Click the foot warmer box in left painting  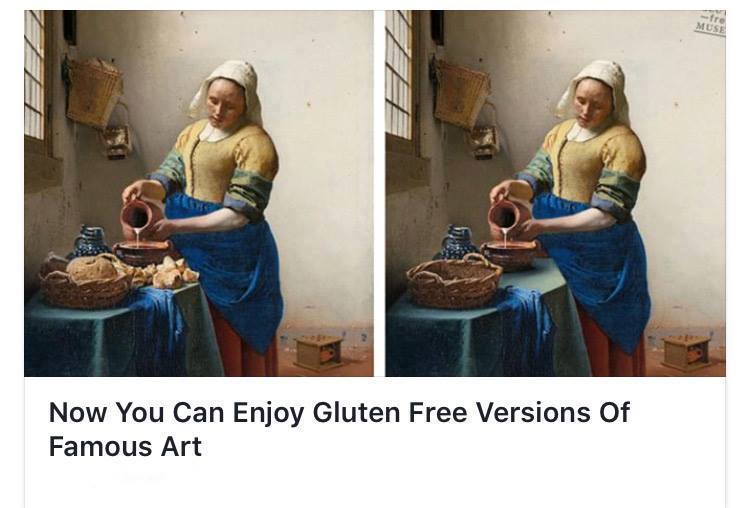coord(319,353)
